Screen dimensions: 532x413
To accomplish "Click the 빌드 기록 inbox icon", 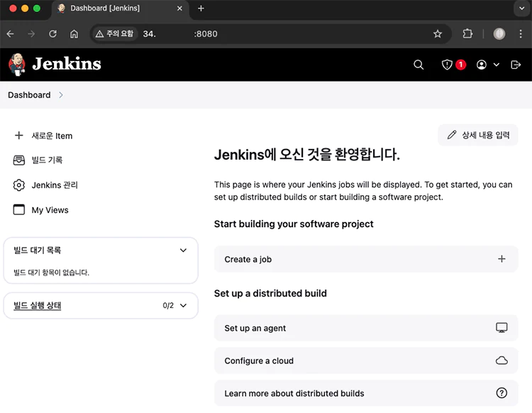I will click(x=19, y=160).
